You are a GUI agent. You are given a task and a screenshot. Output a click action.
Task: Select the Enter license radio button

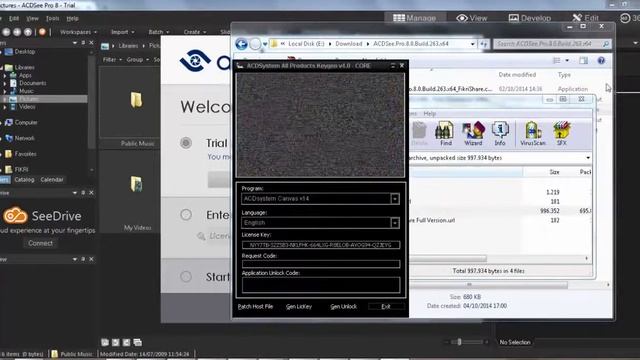[186, 215]
